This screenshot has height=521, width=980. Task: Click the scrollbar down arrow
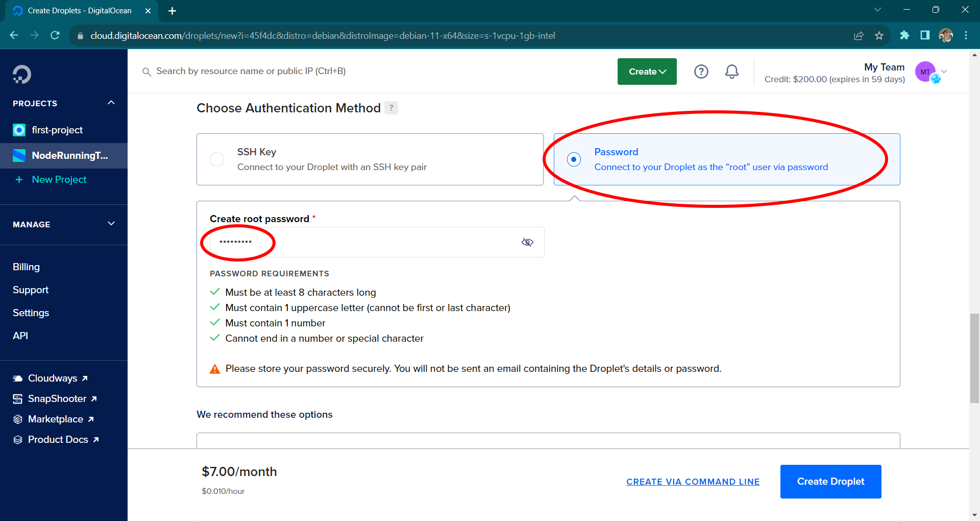pos(974,515)
